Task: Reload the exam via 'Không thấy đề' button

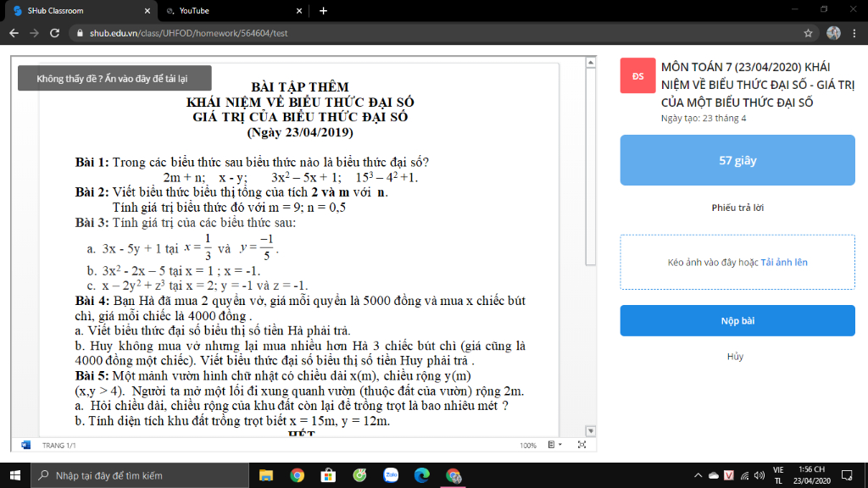Action: (114, 78)
